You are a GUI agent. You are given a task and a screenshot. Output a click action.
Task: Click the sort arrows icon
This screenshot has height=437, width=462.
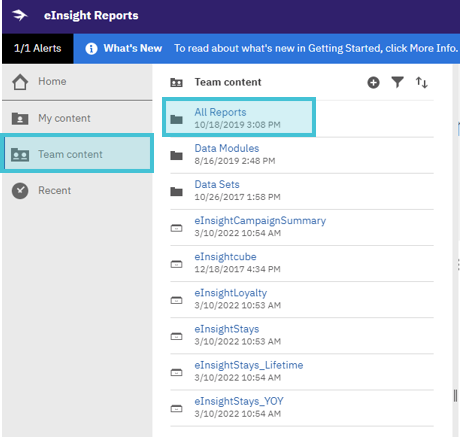tap(422, 82)
